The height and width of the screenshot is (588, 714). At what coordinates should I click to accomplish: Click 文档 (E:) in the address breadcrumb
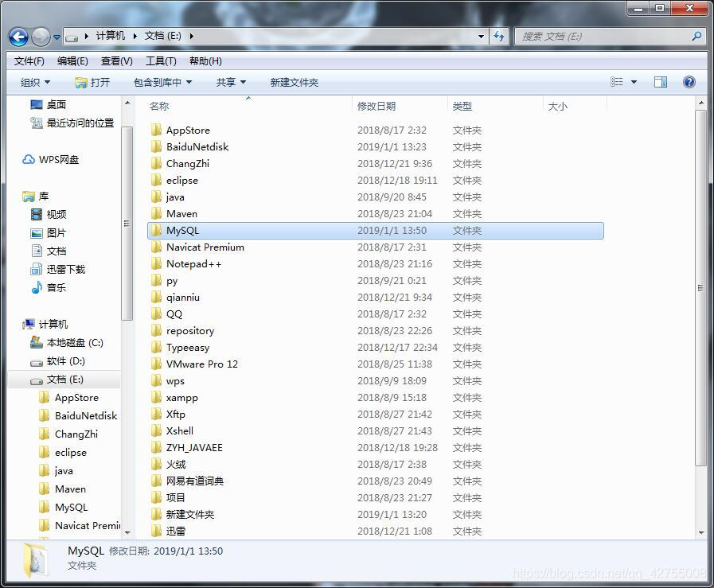pos(162,36)
